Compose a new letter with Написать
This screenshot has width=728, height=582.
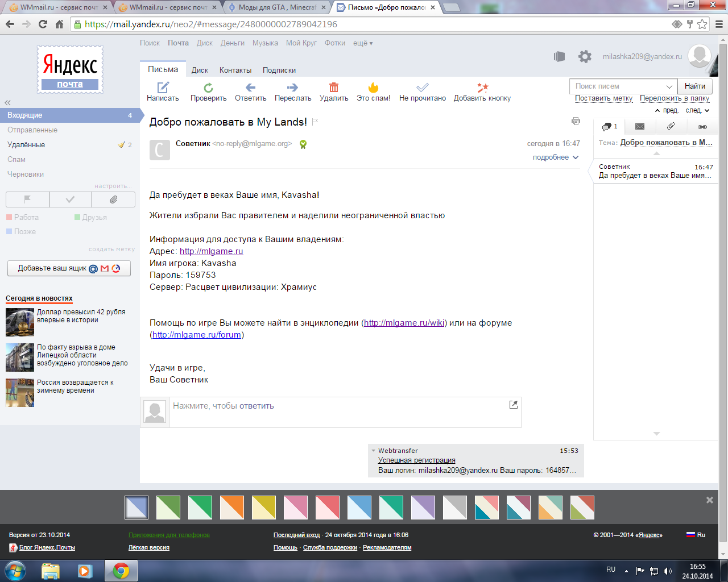point(163,92)
